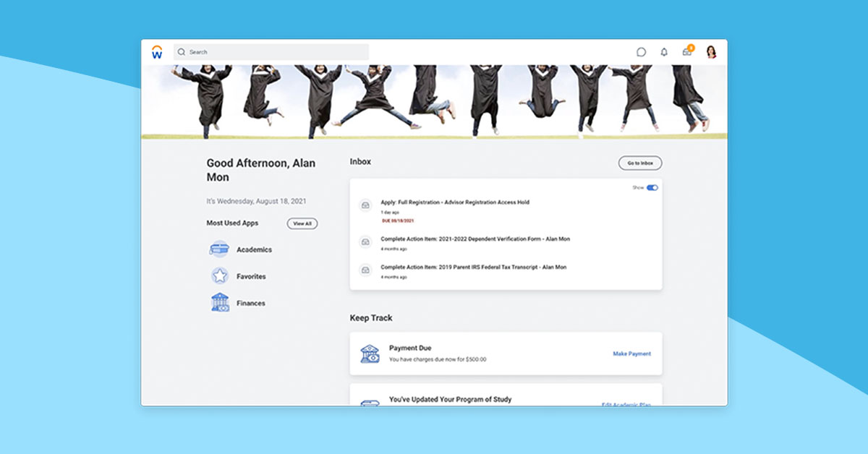This screenshot has width=868, height=454.
Task: Open 2019 Parent IRS Federal Tax Transcript item
Action: [473, 267]
